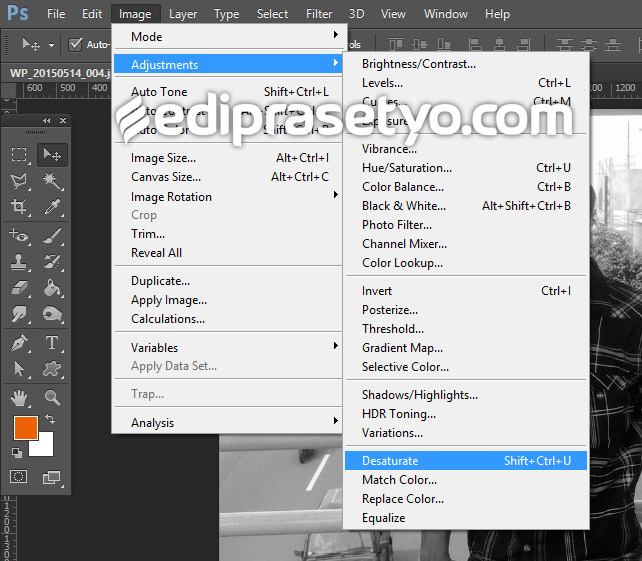Select the Polygonal Lasso tool
The image size is (642, 561).
[19, 181]
